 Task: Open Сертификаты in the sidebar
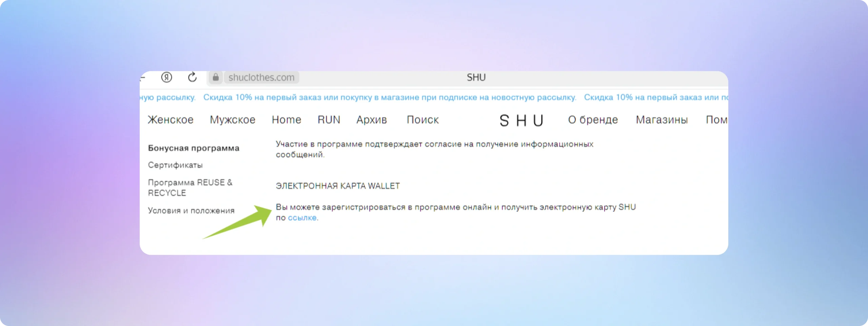pyautogui.click(x=175, y=165)
